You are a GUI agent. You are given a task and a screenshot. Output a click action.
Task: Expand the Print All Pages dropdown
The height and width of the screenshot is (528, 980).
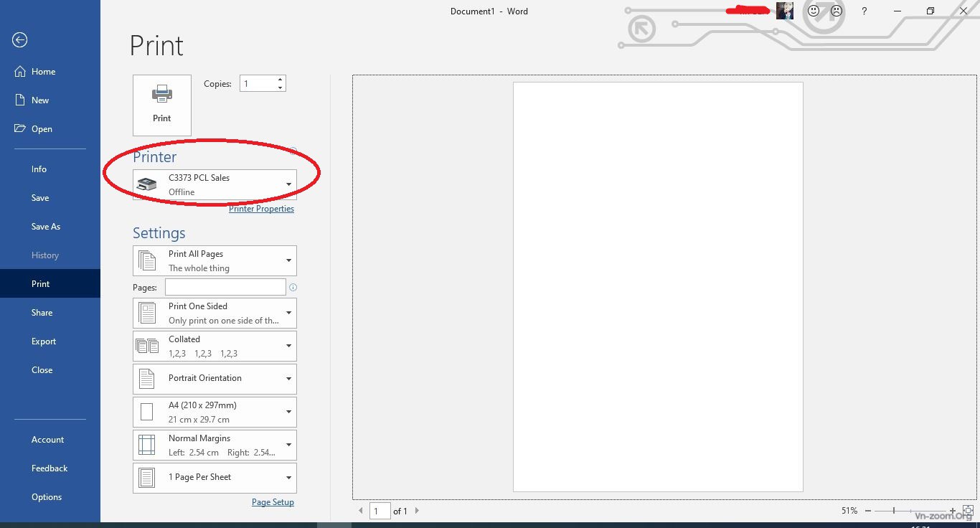(215, 260)
